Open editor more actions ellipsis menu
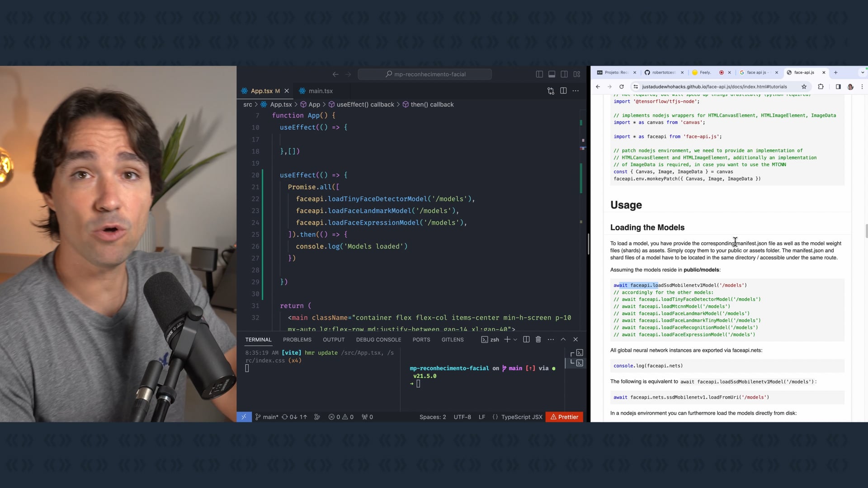Image resolution: width=868 pixels, height=488 pixels. (576, 91)
